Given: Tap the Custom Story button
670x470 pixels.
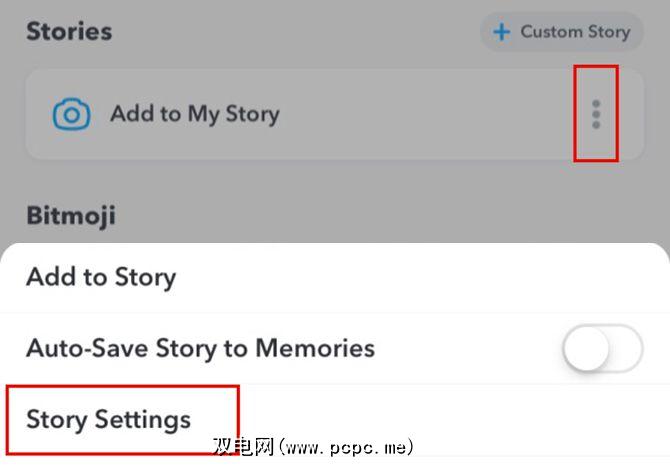Looking at the screenshot, I should [x=561, y=32].
